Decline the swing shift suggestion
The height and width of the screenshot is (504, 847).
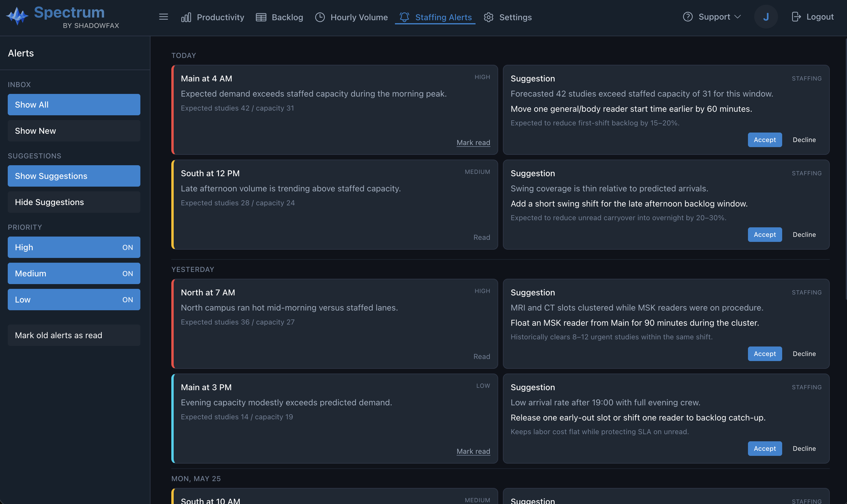[804, 234]
